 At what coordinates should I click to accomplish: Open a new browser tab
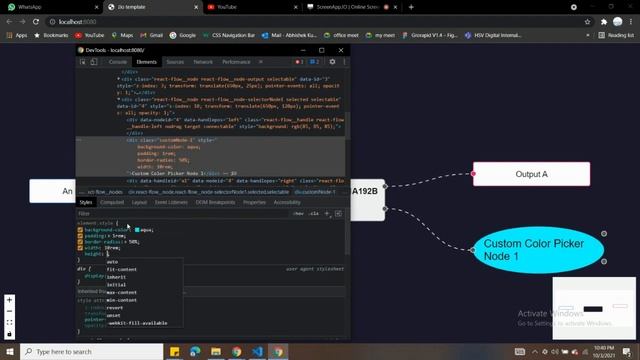(411, 7)
